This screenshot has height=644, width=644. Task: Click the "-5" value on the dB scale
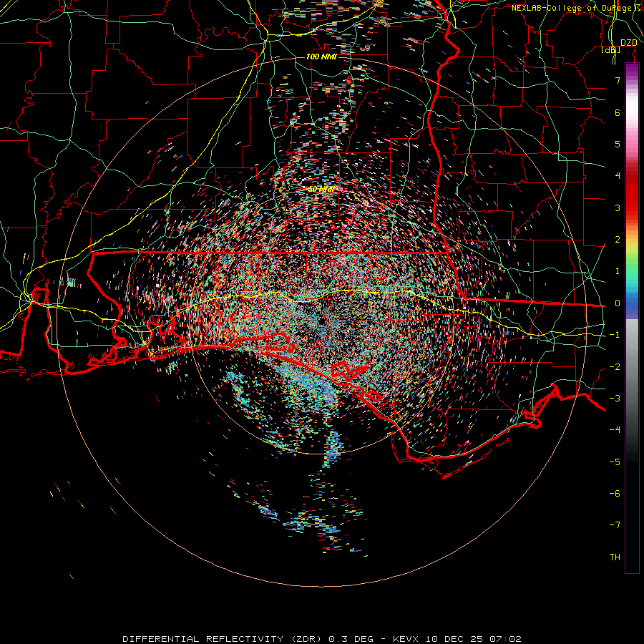click(x=615, y=462)
